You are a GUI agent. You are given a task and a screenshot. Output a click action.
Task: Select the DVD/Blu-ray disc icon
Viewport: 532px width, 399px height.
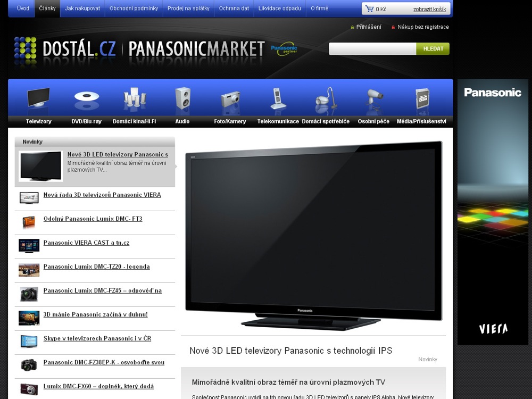[86, 99]
